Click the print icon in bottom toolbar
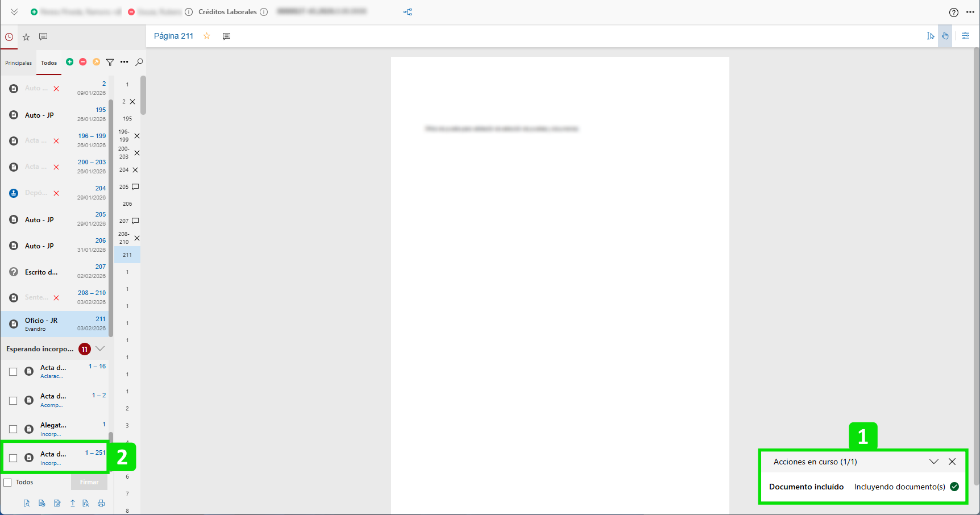This screenshot has height=515, width=980. coord(101,503)
